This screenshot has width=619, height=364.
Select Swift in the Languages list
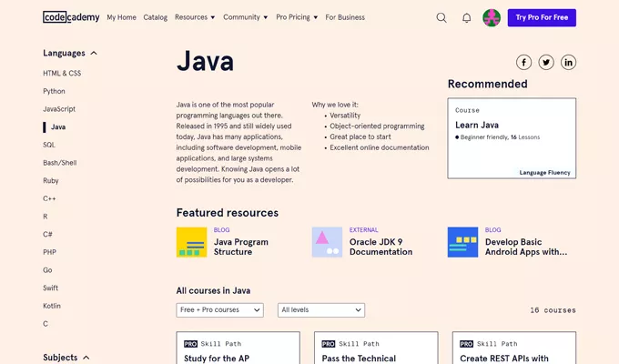point(51,288)
